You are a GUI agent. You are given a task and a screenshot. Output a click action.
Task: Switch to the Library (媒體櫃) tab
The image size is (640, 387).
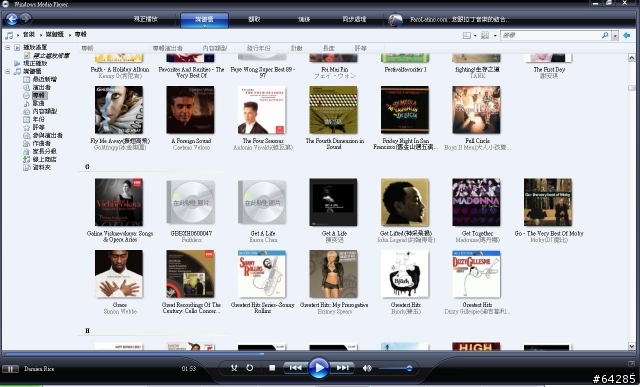click(x=204, y=20)
